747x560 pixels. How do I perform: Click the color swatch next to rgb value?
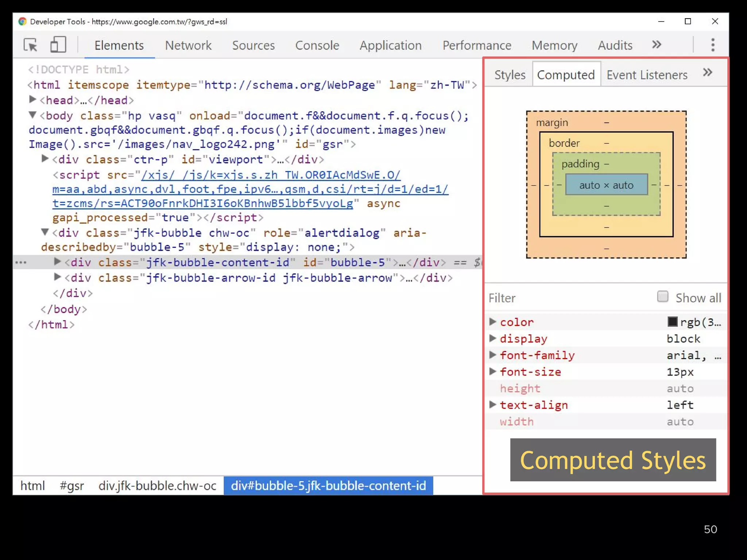(672, 322)
